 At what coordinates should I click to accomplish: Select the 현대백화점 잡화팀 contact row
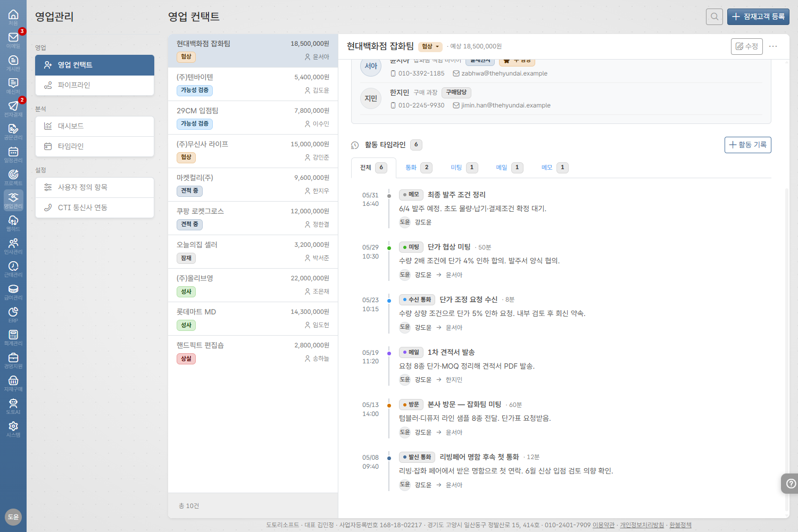253,51
